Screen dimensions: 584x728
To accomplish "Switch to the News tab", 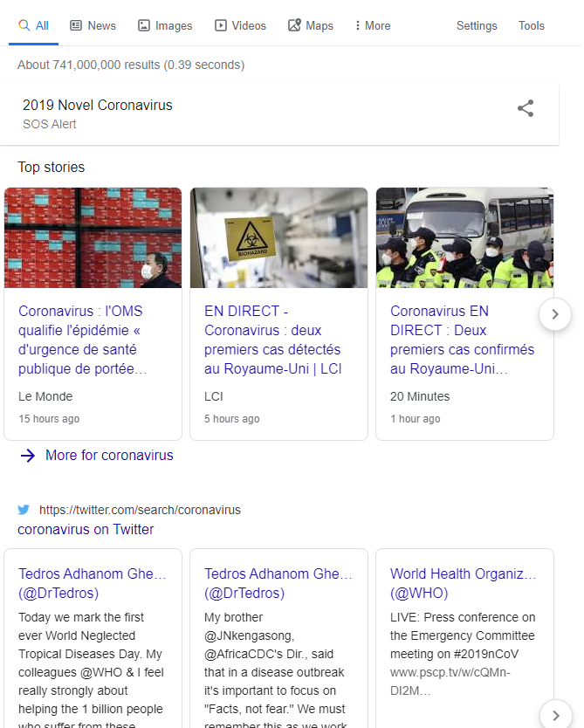I will click(x=93, y=25).
